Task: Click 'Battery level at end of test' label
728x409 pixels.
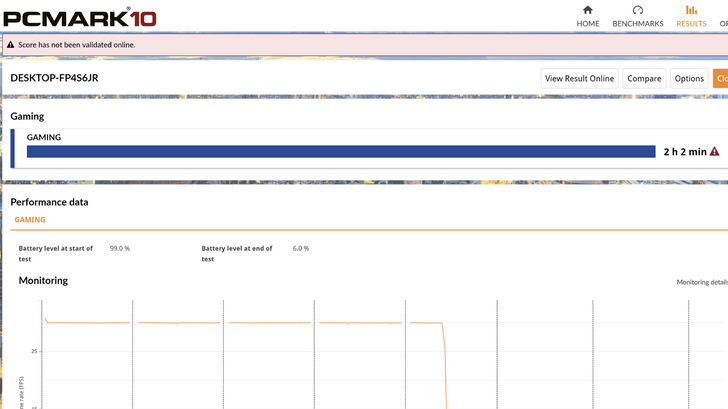Action: [x=237, y=253]
